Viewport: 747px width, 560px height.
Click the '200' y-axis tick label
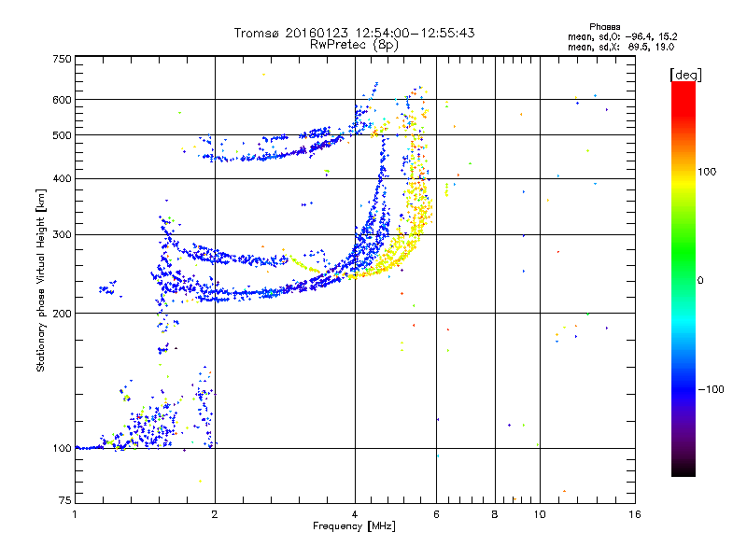[62, 314]
